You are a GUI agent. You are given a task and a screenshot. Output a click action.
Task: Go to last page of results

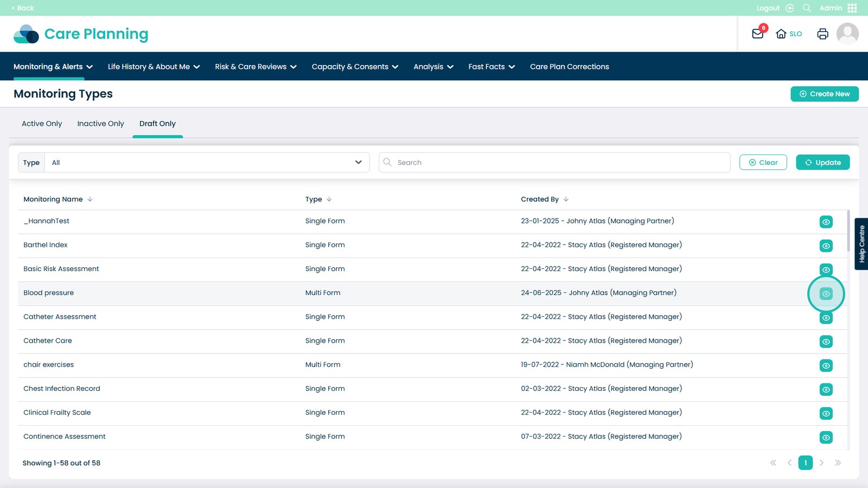click(838, 463)
